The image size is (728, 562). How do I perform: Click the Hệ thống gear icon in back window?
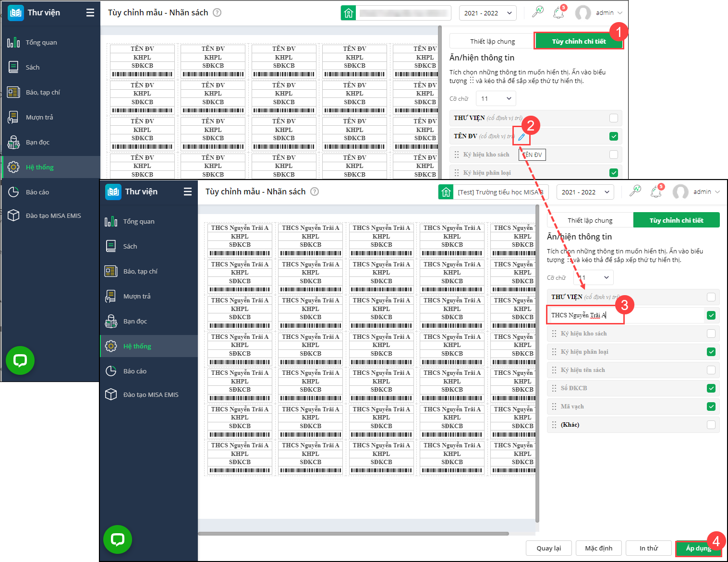pyautogui.click(x=13, y=167)
